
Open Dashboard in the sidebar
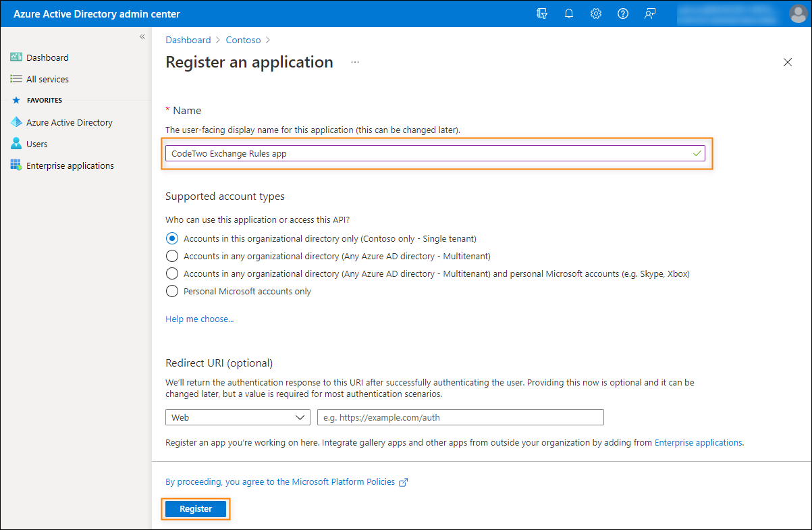pos(47,57)
